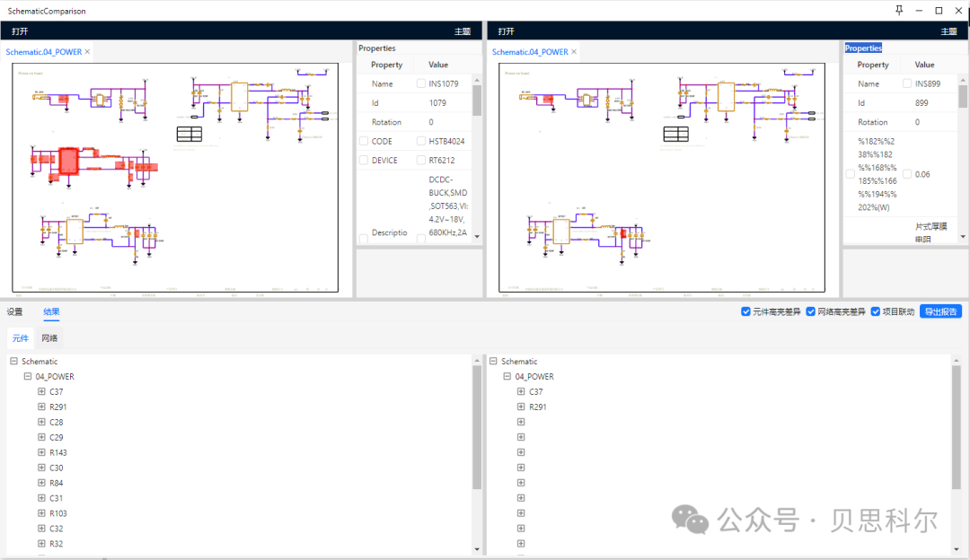
Task: Expand left tree C37 node
Action: 41,391
